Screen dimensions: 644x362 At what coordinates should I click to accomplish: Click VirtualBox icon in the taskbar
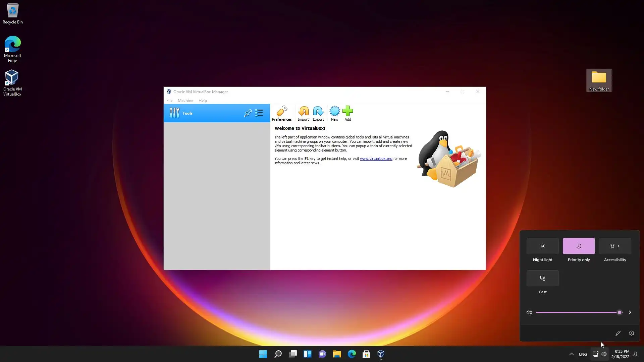(381, 354)
